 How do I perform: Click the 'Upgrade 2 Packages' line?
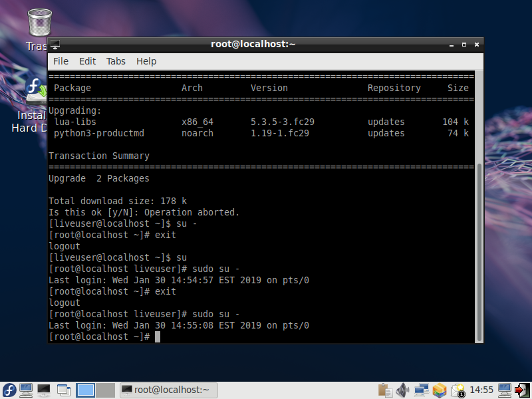coord(98,178)
